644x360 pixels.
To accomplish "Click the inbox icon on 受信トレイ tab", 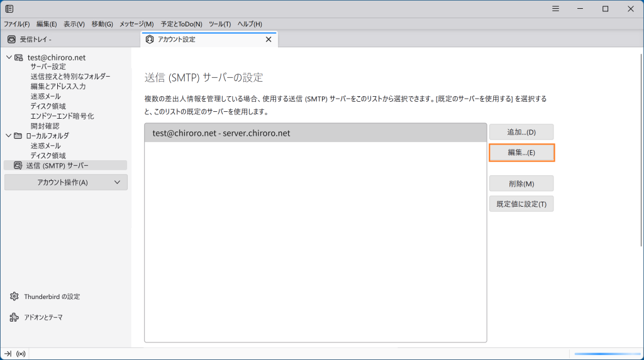I will [11, 40].
